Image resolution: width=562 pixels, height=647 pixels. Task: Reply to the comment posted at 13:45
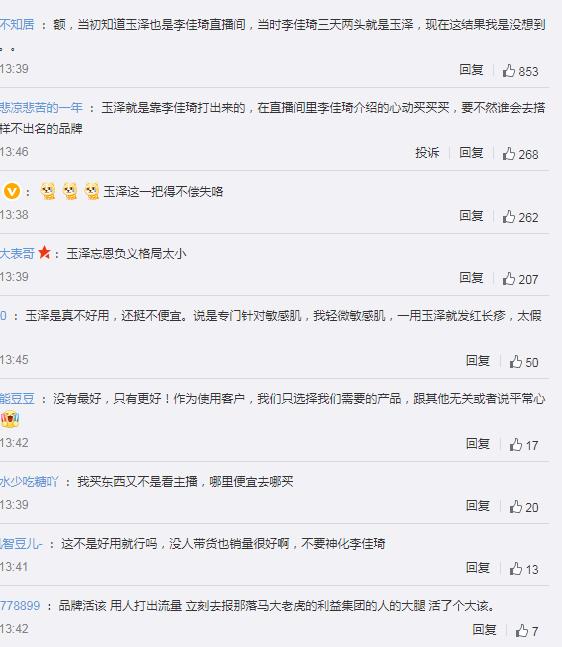(478, 361)
